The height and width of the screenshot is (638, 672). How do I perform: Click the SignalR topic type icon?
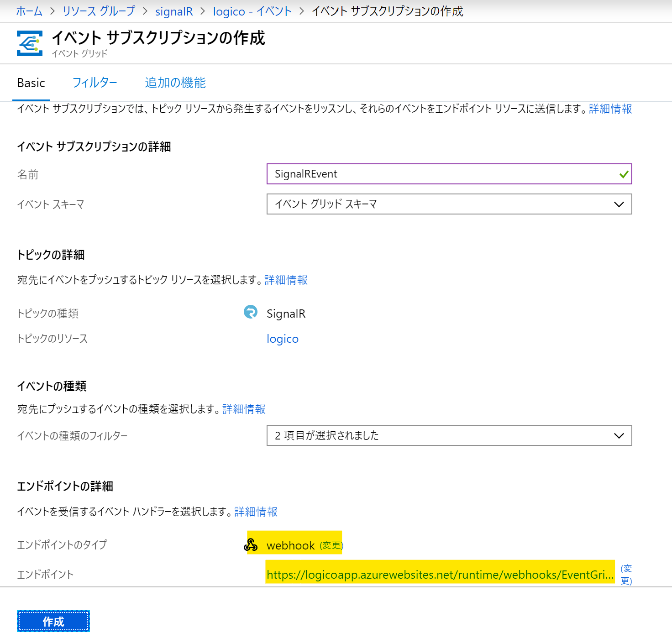click(x=250, y=312)
